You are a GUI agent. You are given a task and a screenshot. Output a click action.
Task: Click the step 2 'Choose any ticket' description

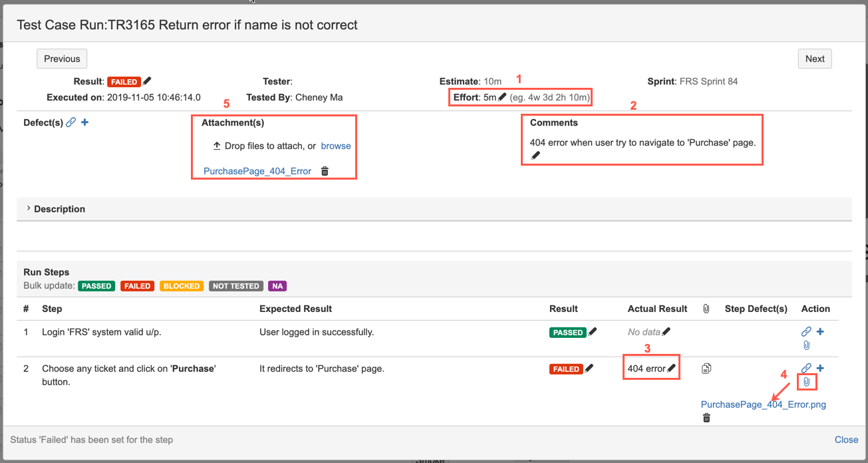coord(129,375)
